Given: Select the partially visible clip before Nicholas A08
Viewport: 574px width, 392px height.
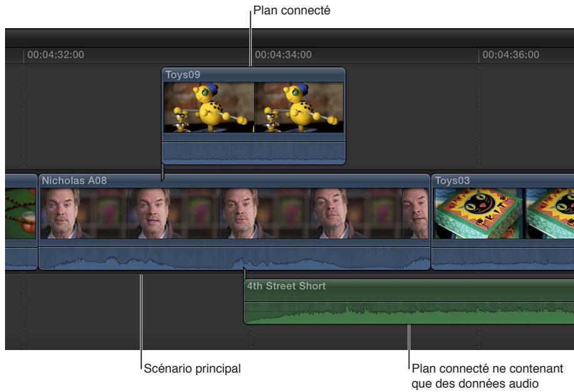Looking at the screenshot, I should coord(21,222).
